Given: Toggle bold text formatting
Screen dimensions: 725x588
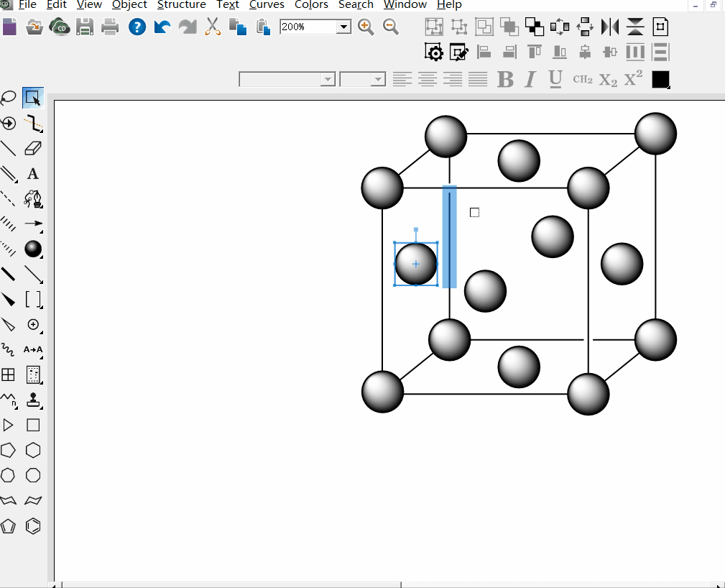Looking at the screenshot, I should click(504, 79).
